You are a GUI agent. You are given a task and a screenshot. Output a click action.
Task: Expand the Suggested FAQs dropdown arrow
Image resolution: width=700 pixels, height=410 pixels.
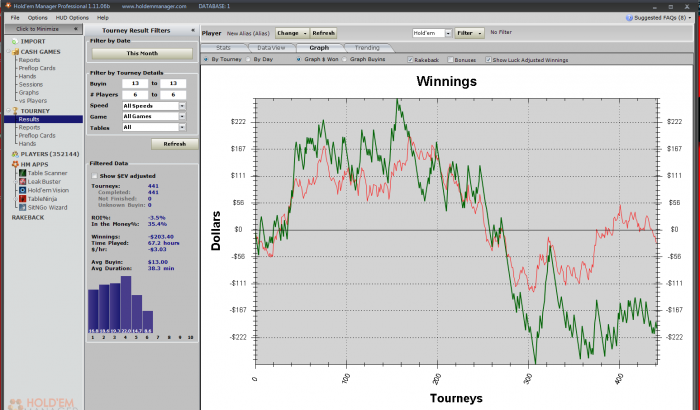coord(690,18)
